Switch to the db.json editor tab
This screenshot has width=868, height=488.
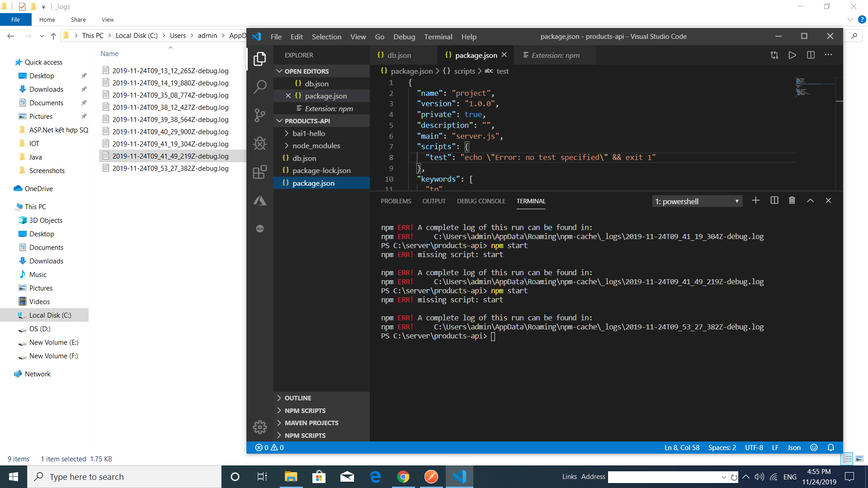click(403, 55)
